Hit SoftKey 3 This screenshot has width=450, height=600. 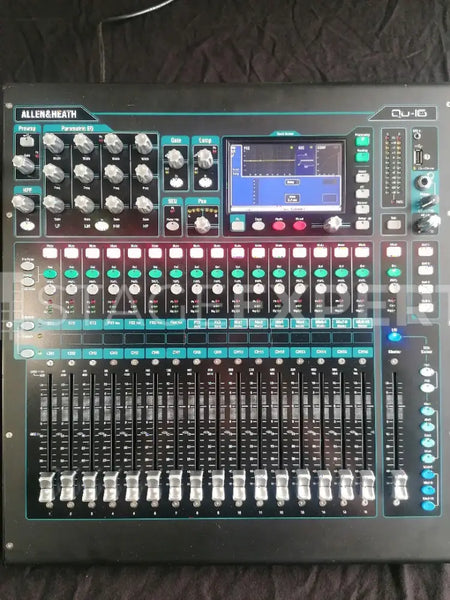[x=425, y=289]
